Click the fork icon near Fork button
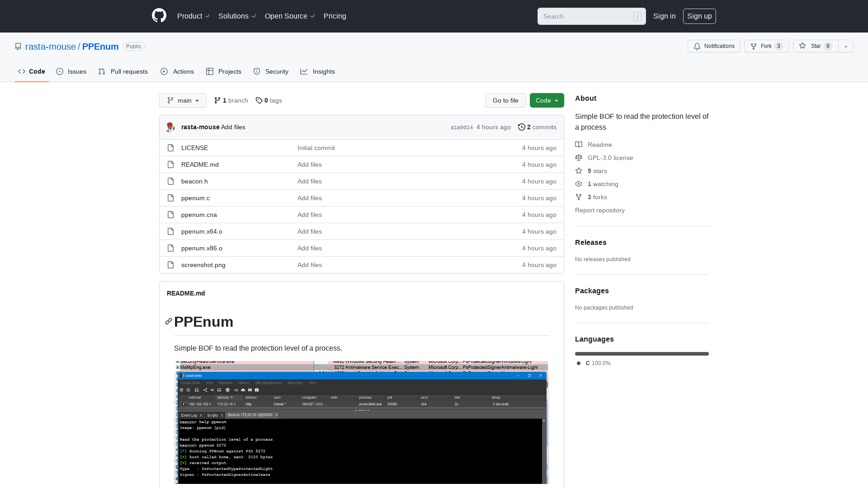This screenshot has height=488, width=868. click(x=754, y=46)
